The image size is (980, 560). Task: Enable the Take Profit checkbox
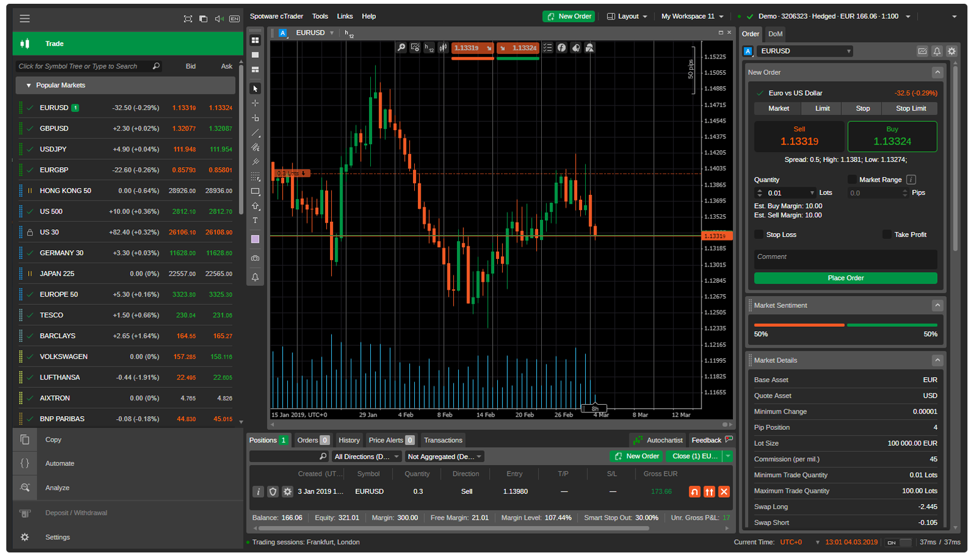point(887,234)
